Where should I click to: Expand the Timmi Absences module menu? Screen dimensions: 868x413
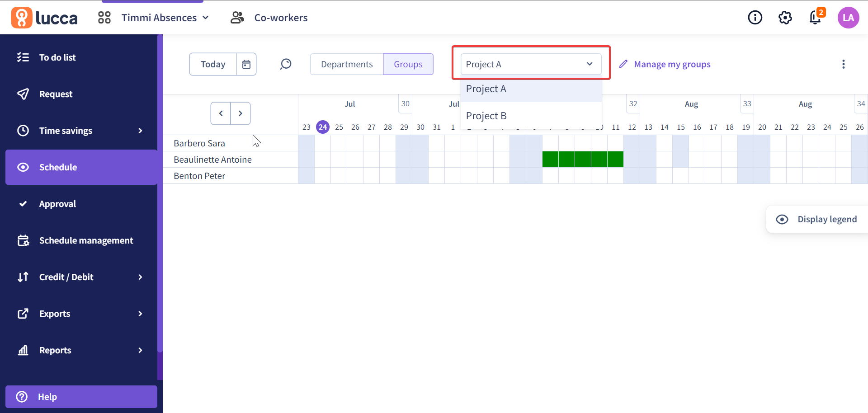165,18
